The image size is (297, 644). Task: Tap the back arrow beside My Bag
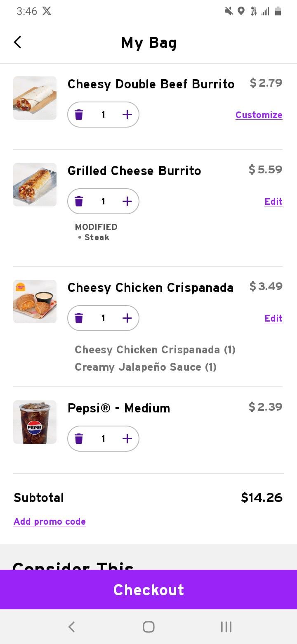(x=17, y=42)
